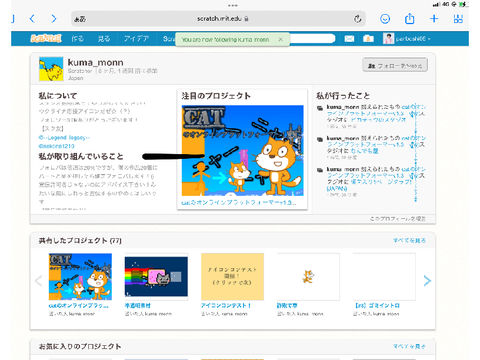The width and height of the screenshot is (480, 360).
Task: Open featured project title link below thumbnail
Action: (x=238, y=202)
